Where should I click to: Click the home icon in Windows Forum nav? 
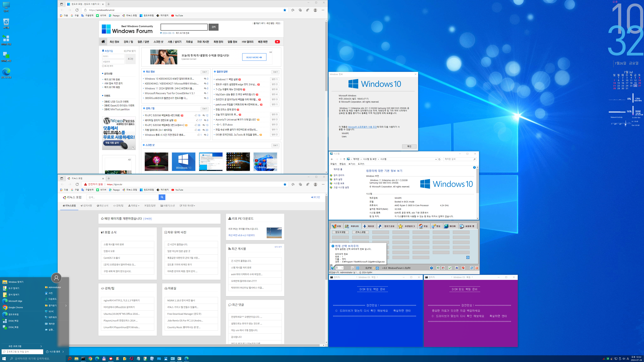click(103, 42)
